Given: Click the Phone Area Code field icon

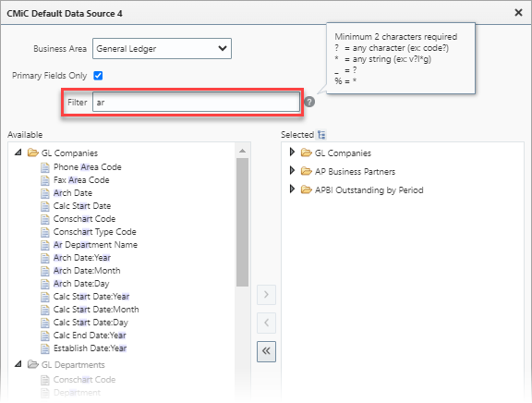Looking at the screenshot, I should [44, 167].
